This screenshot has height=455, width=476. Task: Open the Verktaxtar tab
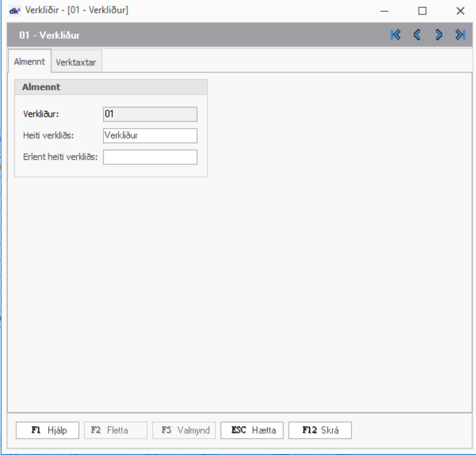coord(76,62)
